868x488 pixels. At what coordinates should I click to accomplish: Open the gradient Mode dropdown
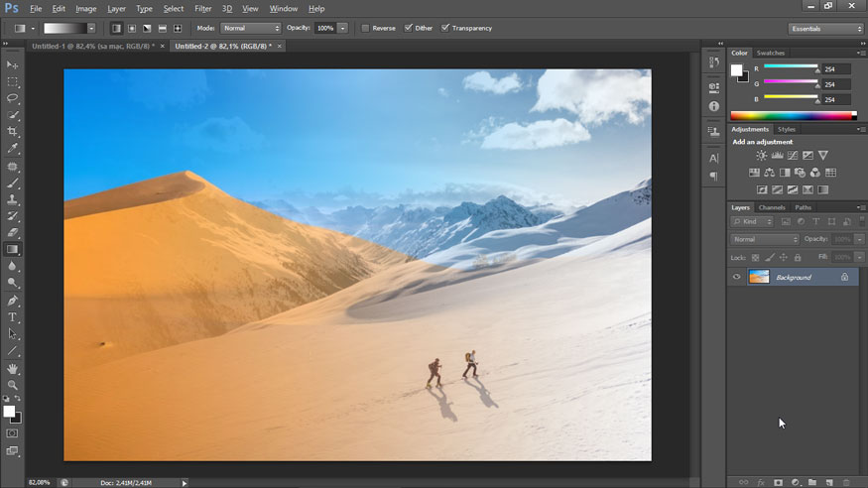point(250,29)
